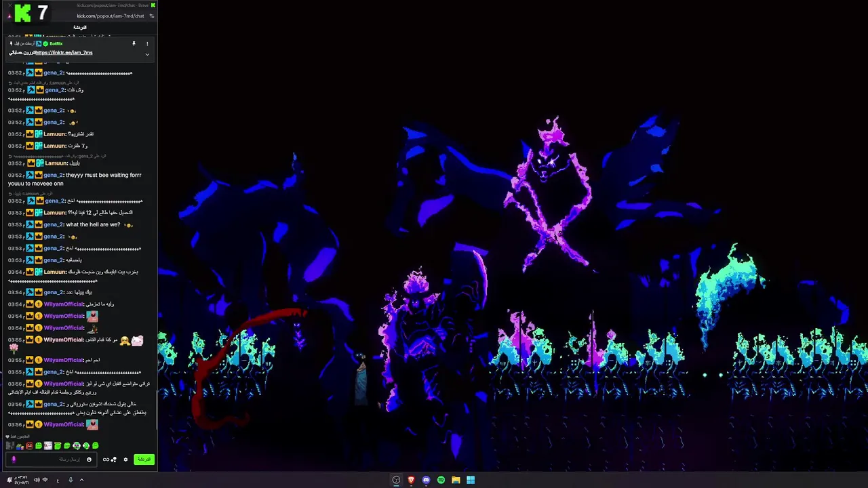
Task: Click the site settings icon beside URL
Action: [x=152, y=16]
